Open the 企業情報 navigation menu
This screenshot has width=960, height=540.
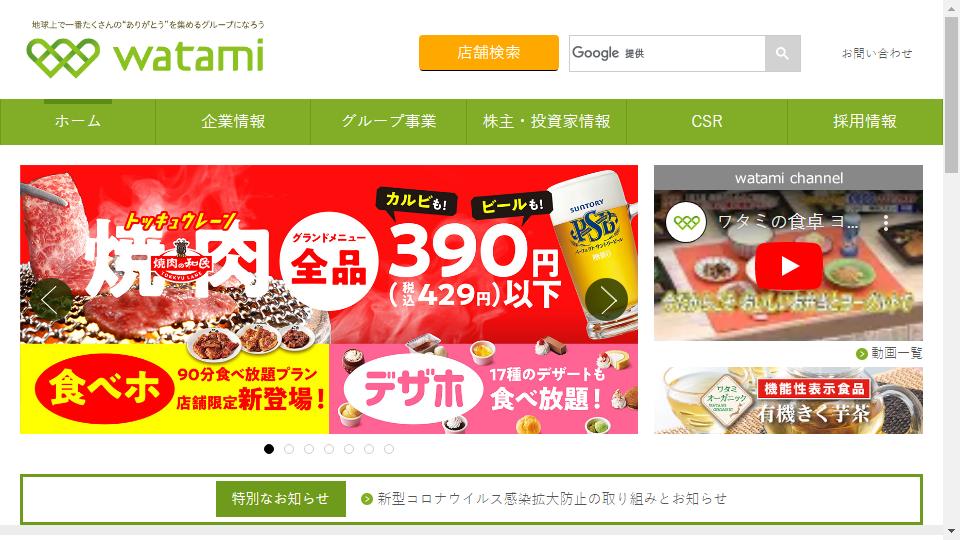233,122
